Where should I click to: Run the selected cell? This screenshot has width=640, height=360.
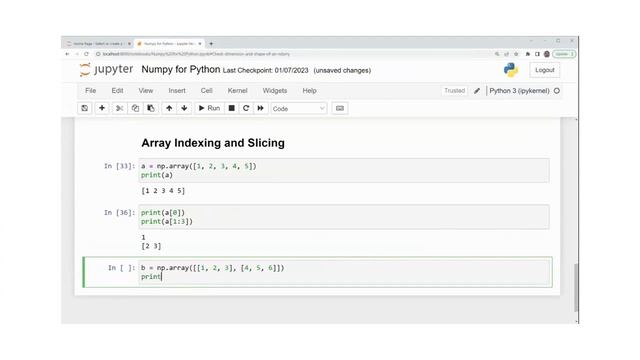point(209,108)
